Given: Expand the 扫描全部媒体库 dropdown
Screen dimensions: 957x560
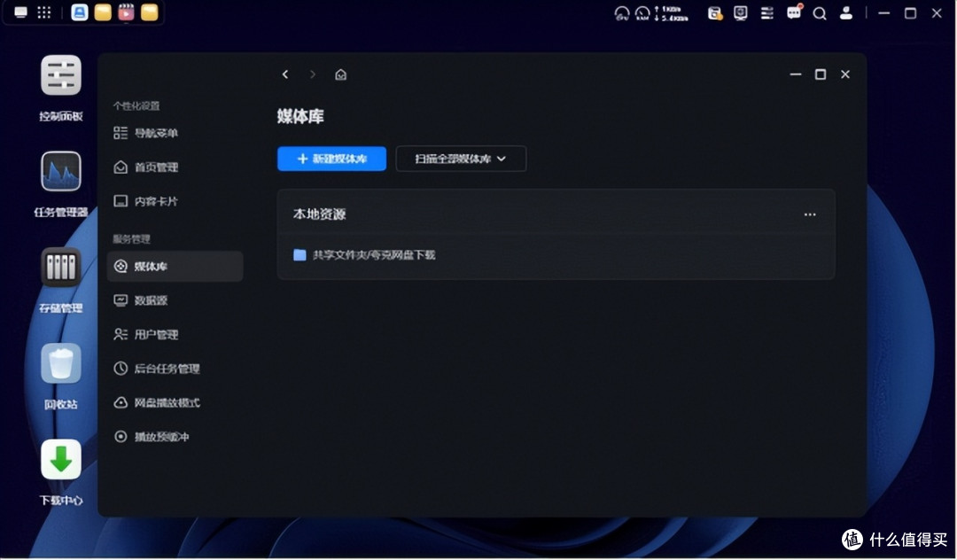Looking at the screenshot, I should click(x=461, y=159).
